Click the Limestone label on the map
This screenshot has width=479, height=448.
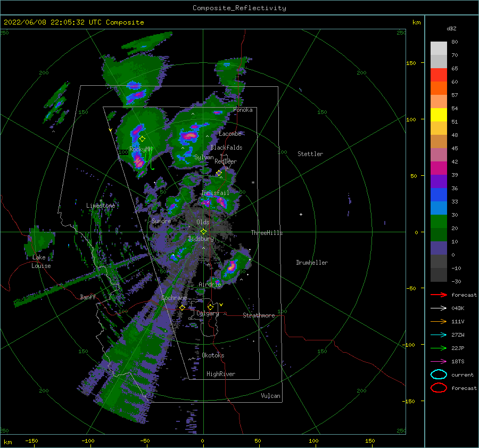[x=101, y=206]
